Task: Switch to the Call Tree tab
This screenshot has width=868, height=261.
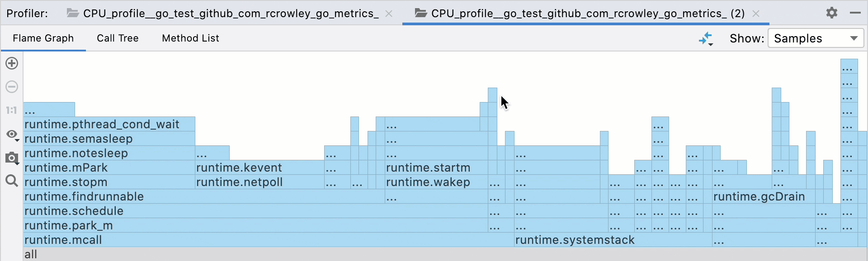Action: pos(118,38)
